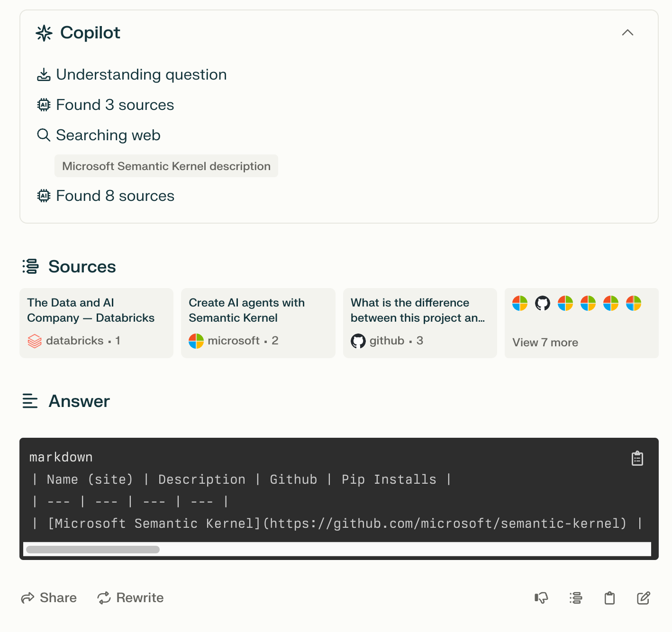Open the Databricks source card

point(96,323)
